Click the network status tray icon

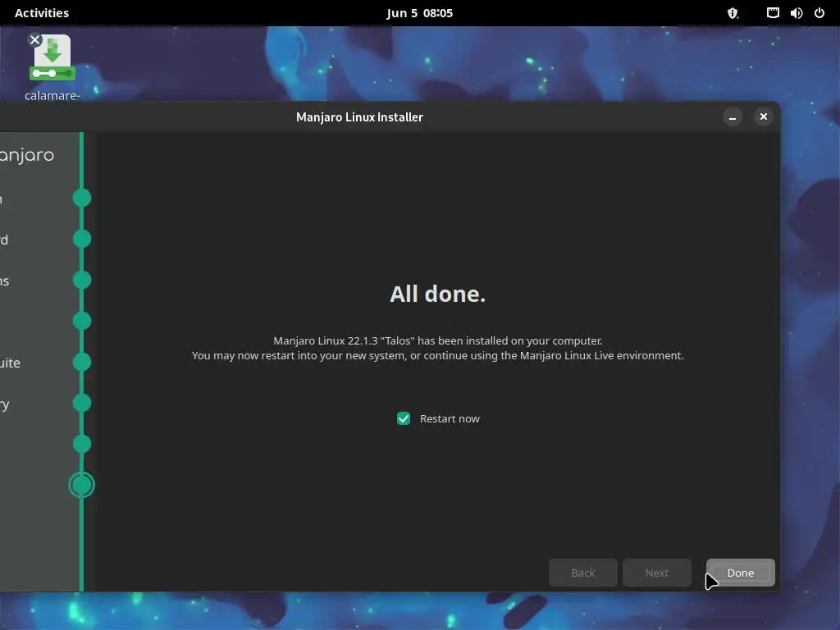[x=773, y=13]
